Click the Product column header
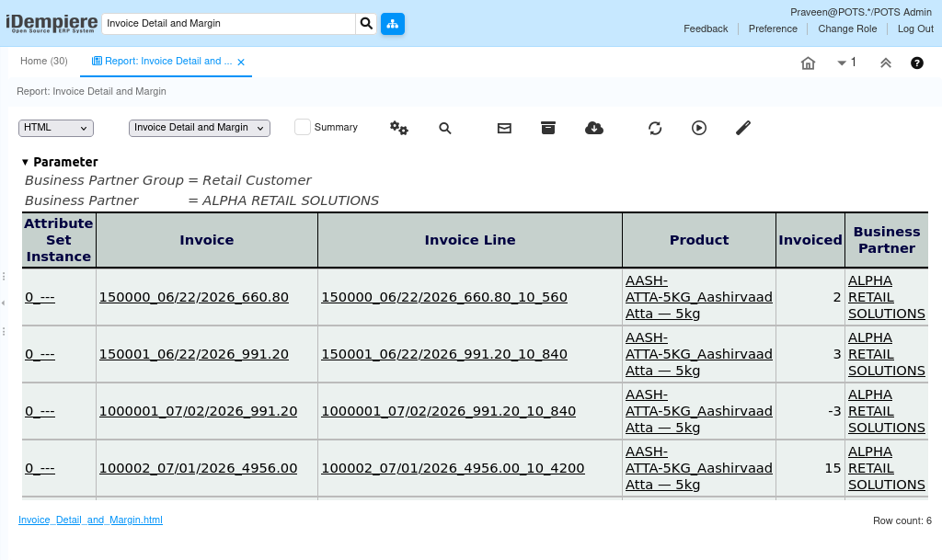This screenshot has height=560, width=942. point(699,240)
